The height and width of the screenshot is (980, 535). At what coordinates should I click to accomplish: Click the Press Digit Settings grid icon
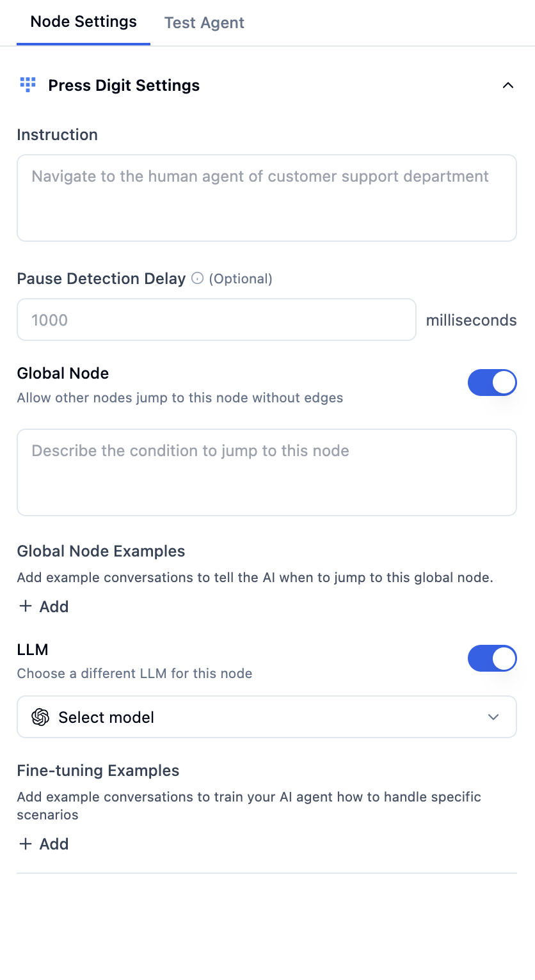[27, 84]
